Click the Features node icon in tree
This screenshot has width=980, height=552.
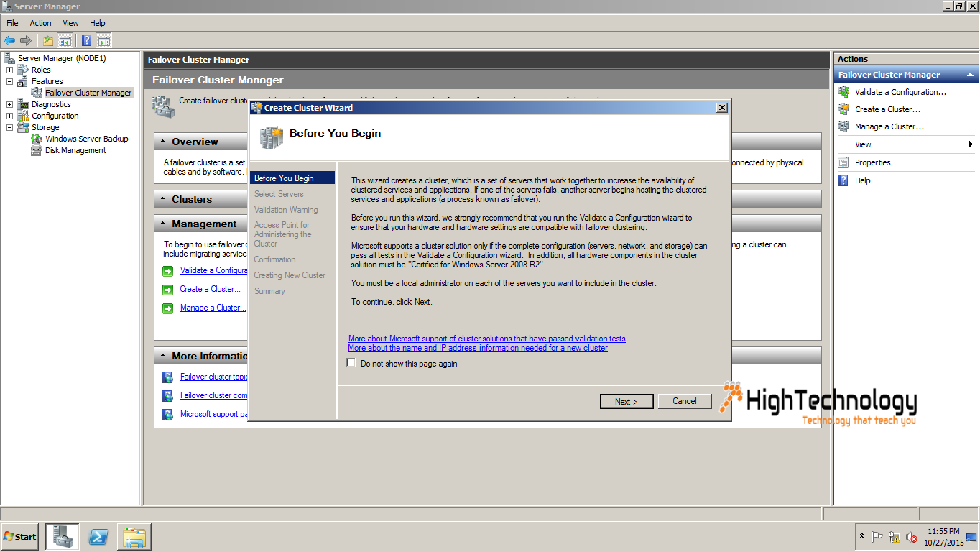coord(24,81)
